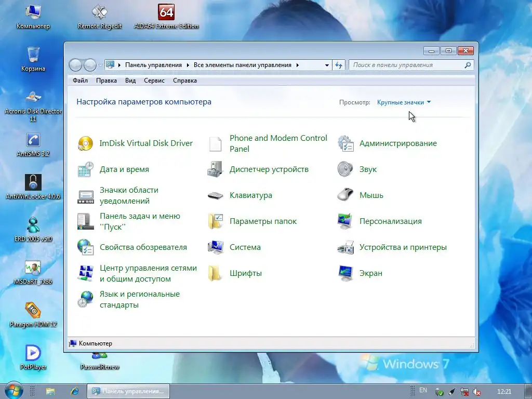Select the Acronis Disk Director 11 icon
The image size is (532, 399).
coord(33,97)
